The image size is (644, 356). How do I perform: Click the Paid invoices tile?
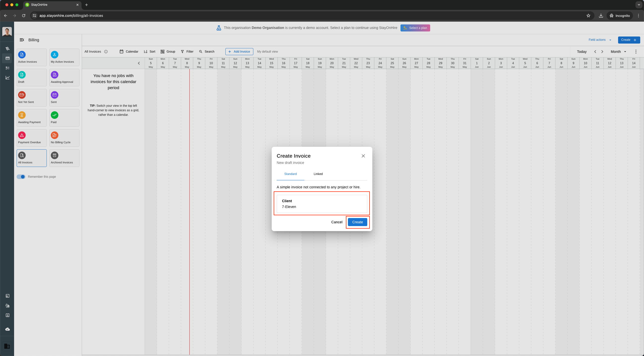coord(64,118)
